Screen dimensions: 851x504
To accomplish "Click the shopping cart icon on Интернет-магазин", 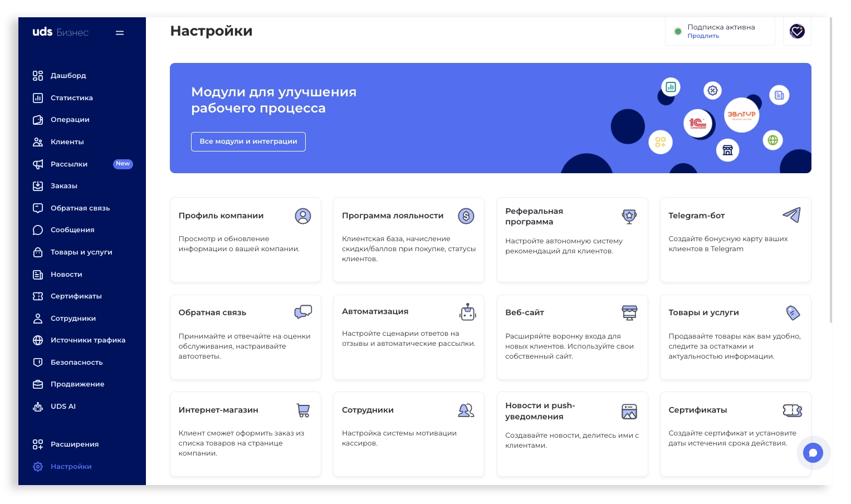I will tap(303, 410).
